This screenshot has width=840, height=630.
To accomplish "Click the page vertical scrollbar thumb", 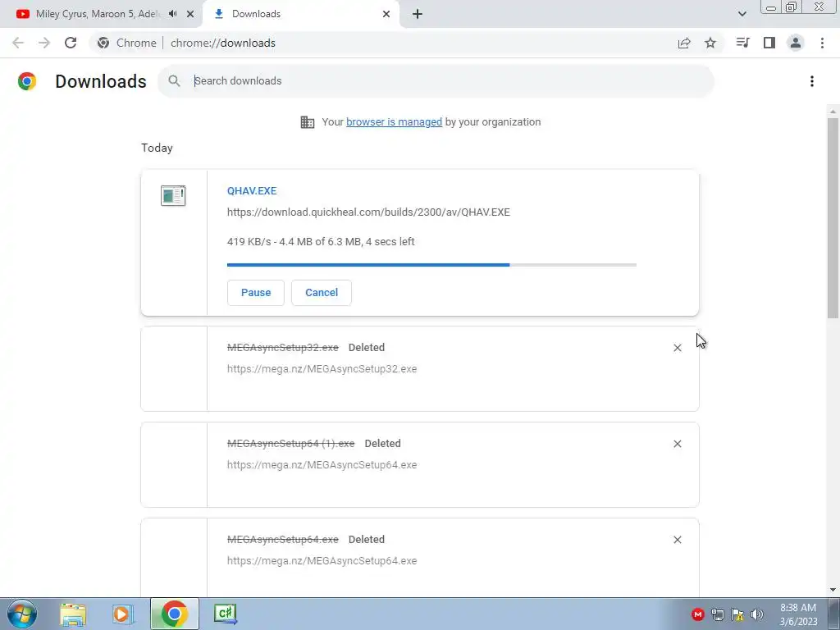I will (833, 218).
